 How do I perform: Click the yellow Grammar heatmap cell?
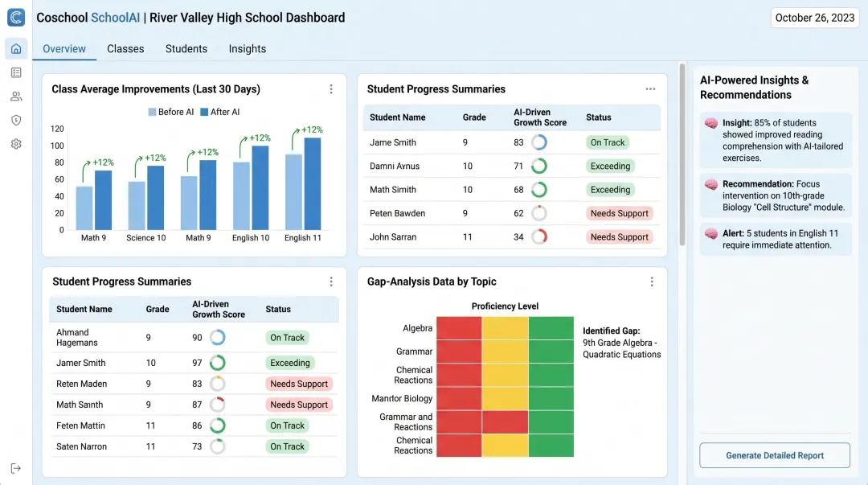(x=505, y=351)
